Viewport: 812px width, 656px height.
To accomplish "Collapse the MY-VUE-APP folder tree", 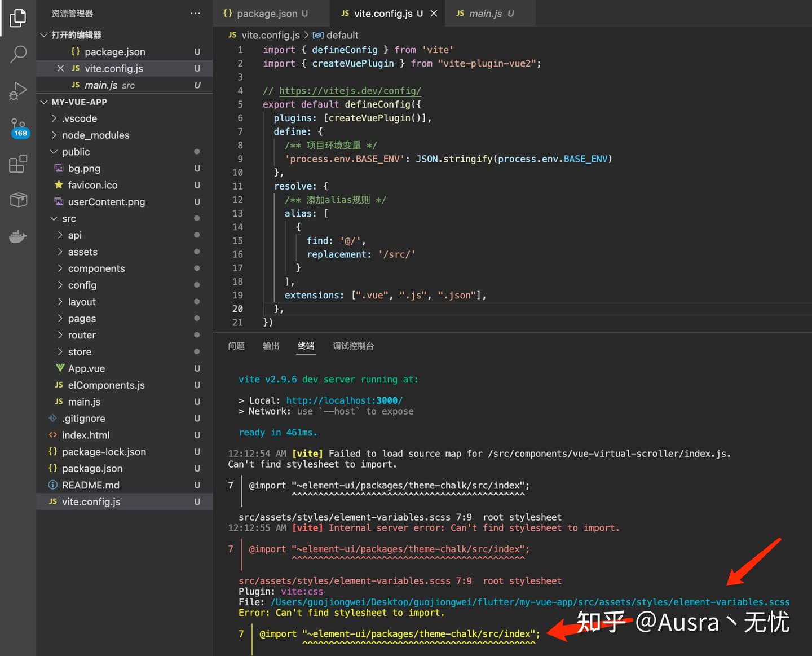I will click(44, 102).
